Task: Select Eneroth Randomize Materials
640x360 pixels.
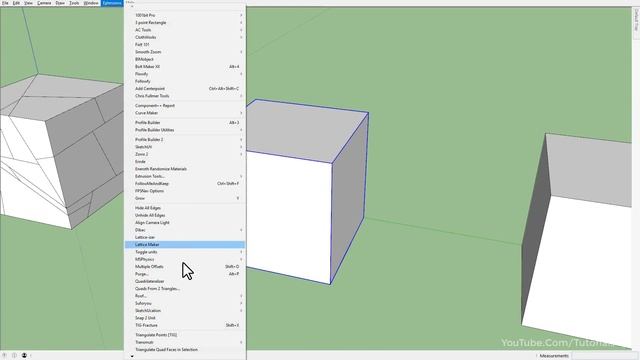Action: (184, 169)
